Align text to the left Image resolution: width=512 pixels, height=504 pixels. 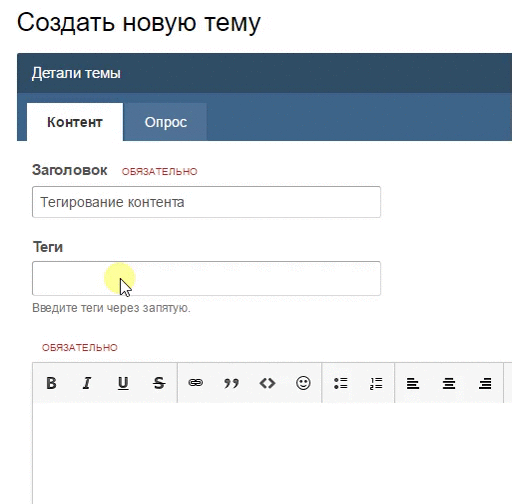[413, 383]
